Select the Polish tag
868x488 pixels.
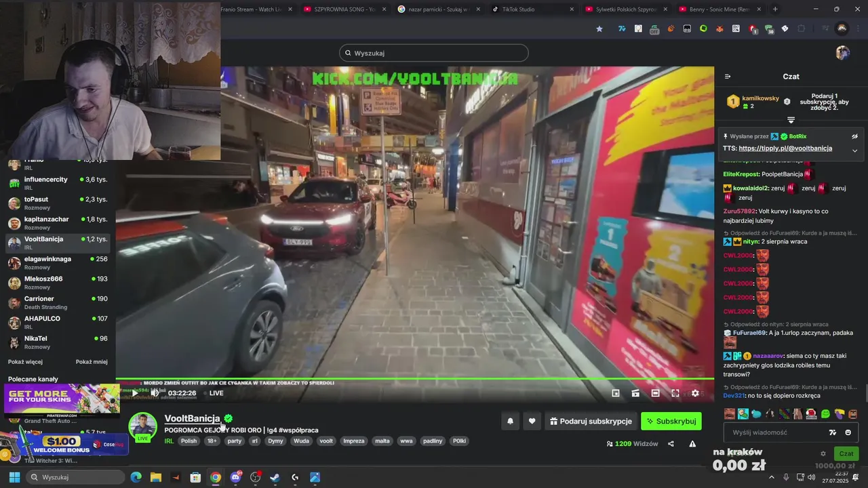coord(189,441)
